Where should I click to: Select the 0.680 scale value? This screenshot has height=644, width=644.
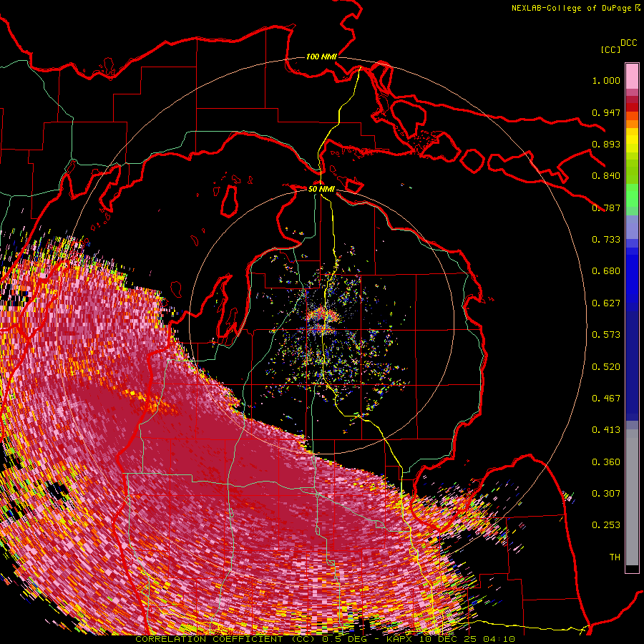pos(606,271)
